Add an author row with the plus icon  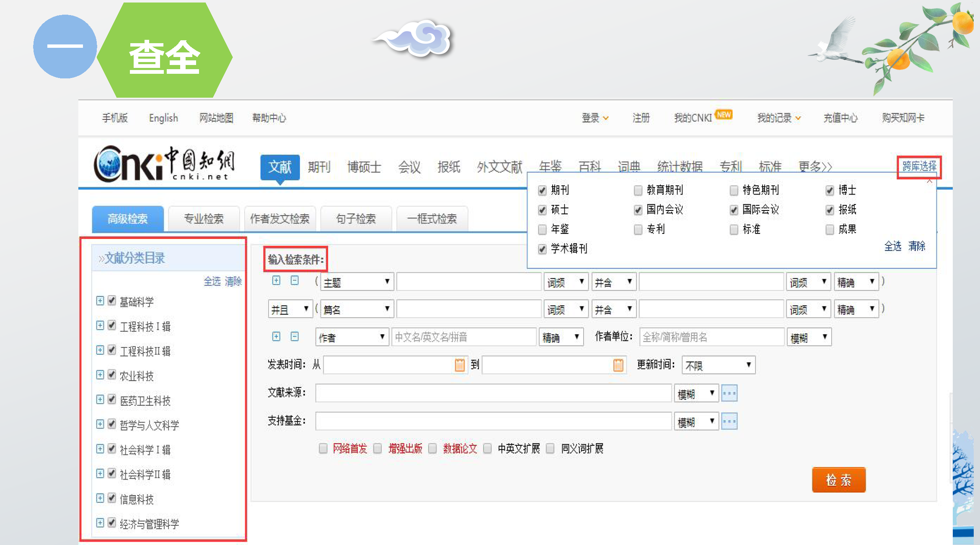point(276,337)
